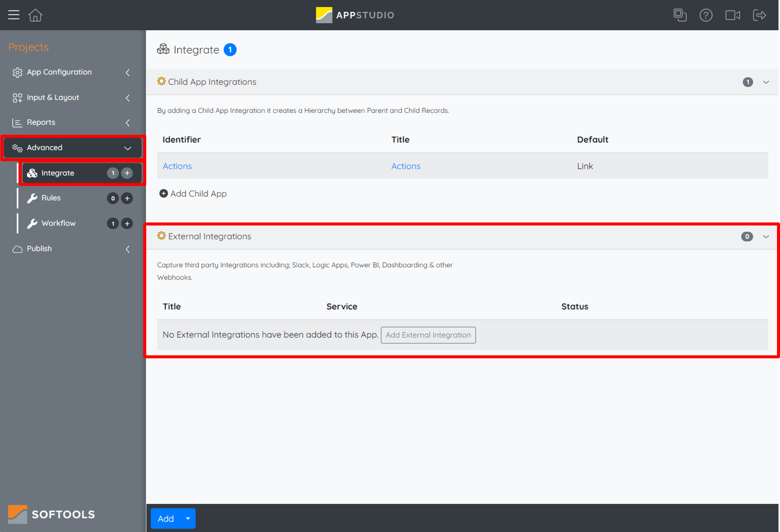Expand the App Configuration section

click(128, 72)
